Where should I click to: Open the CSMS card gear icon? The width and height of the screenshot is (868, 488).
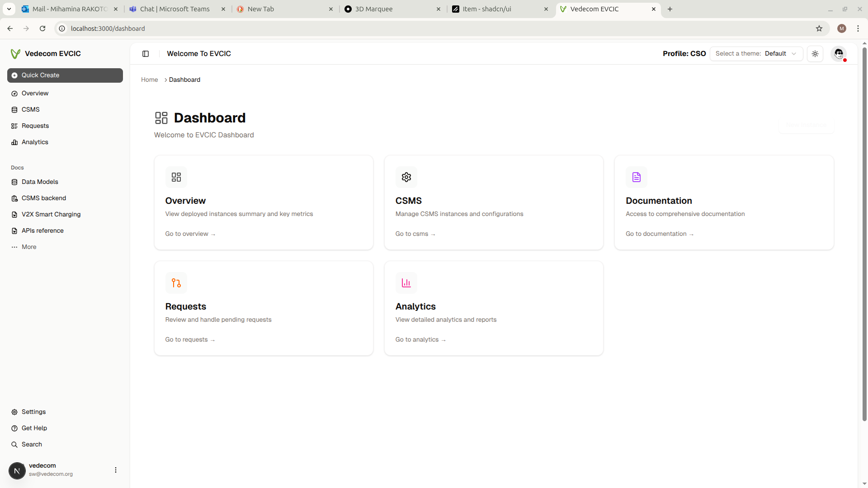pos(406,177)
